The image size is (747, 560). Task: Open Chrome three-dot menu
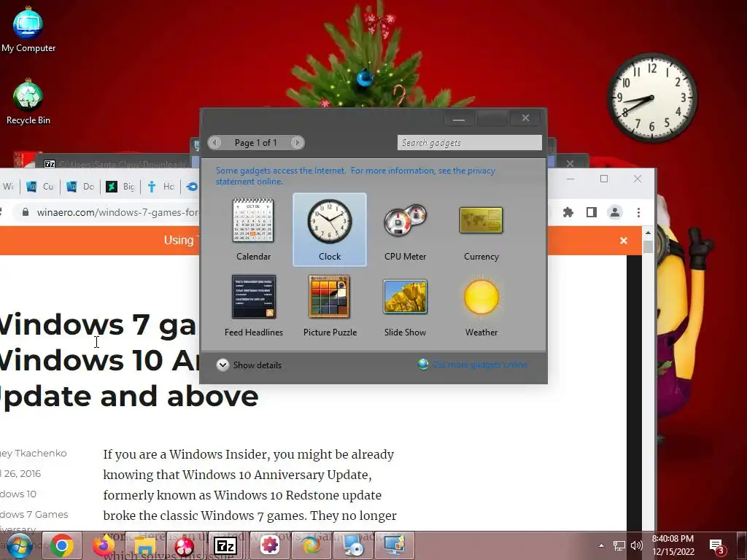[638, 212]
